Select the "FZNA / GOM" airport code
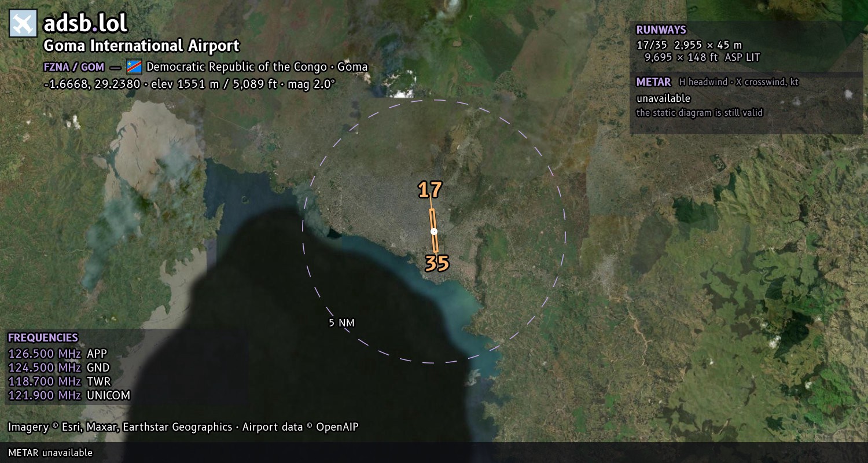 click(74, 67)
